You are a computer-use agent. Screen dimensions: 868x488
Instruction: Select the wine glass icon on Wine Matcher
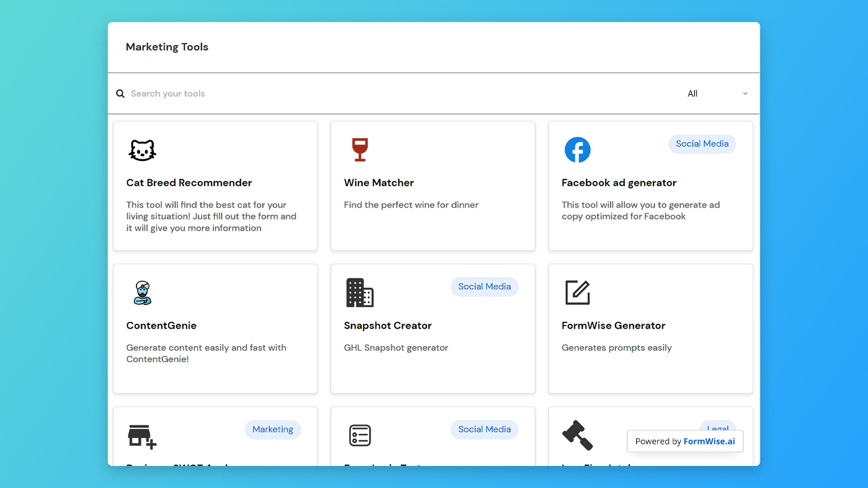[x=360, y=150]
